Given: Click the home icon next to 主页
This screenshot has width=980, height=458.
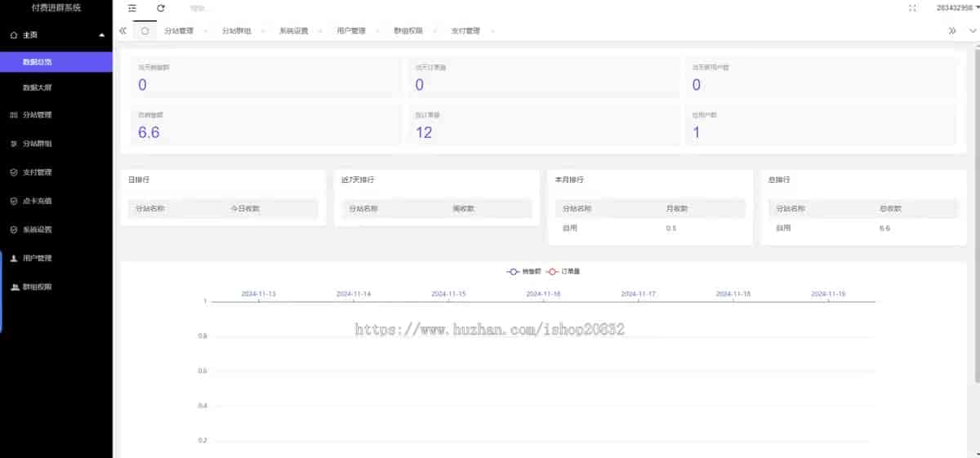Looking at the screenshot, I should tap(13, 36).
